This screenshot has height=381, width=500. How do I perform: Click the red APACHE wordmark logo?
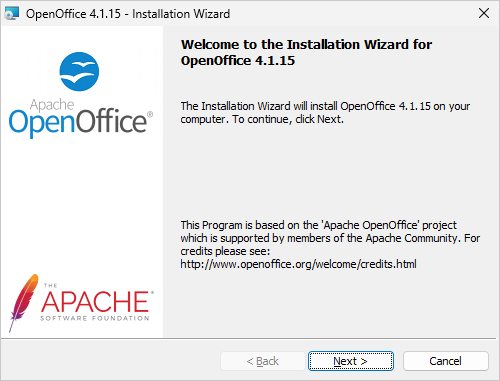97,301
